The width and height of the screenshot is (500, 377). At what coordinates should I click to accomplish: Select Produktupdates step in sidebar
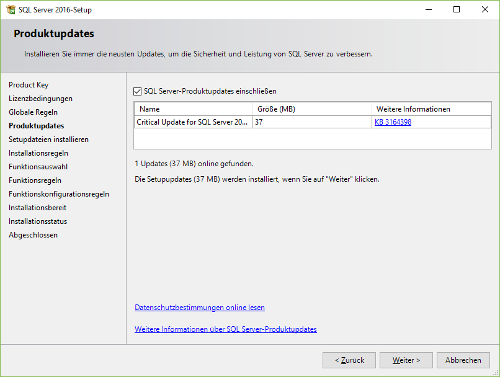[x=36, y=126]
